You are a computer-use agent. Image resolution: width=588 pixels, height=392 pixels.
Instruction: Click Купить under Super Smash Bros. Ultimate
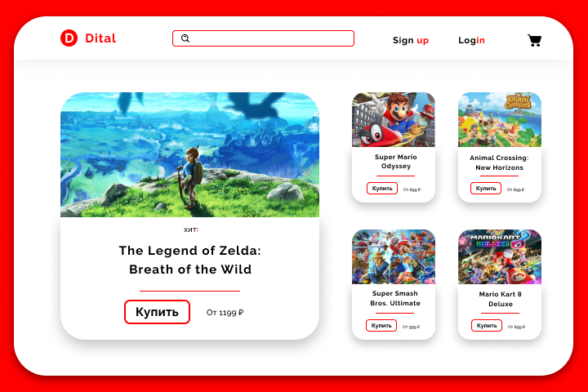pos(381,326)
